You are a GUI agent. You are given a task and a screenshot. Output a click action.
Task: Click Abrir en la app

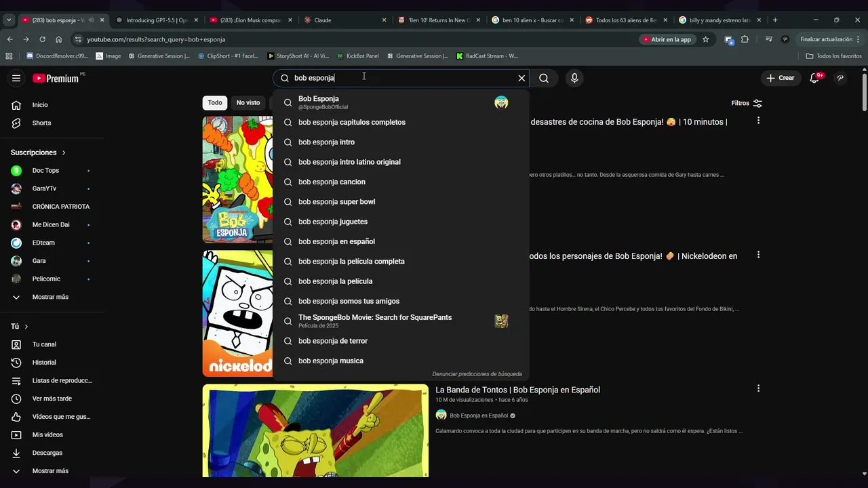pos(667,39)
